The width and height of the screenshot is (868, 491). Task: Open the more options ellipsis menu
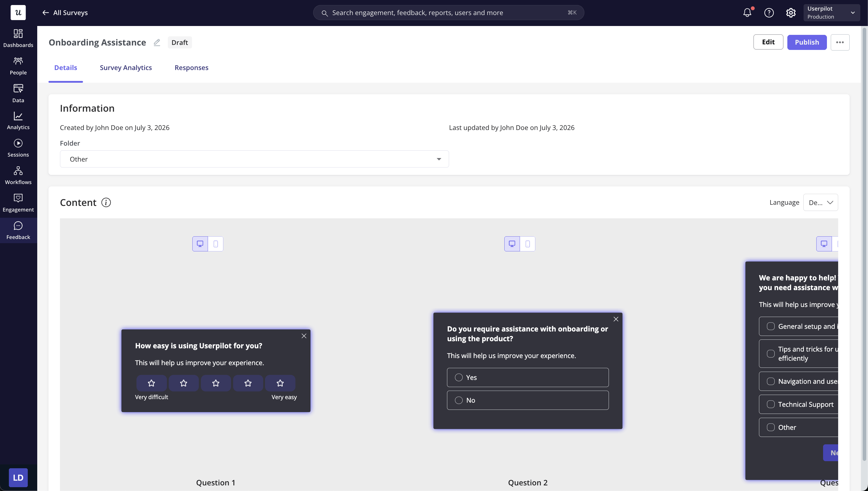840,42
